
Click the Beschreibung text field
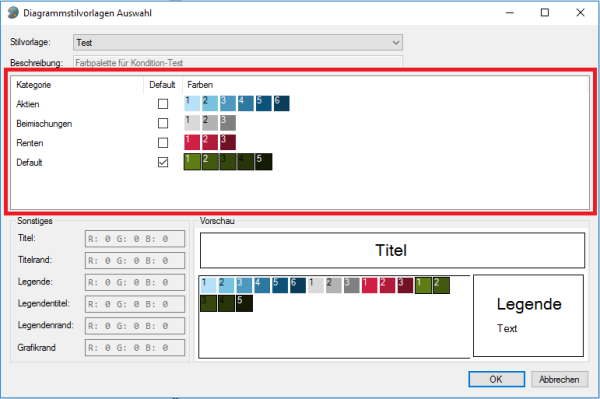[238, 62]
